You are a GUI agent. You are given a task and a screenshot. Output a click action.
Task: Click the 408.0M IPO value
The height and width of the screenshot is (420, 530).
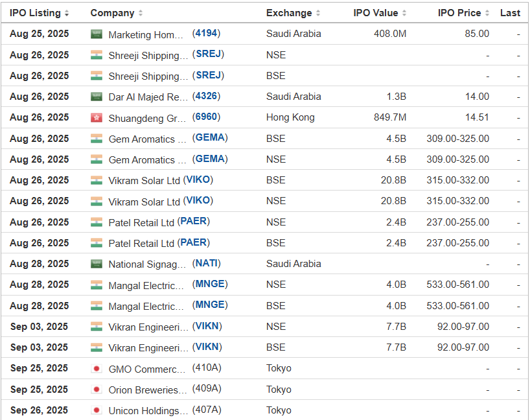pyautogui.click(x=390, y=34)
